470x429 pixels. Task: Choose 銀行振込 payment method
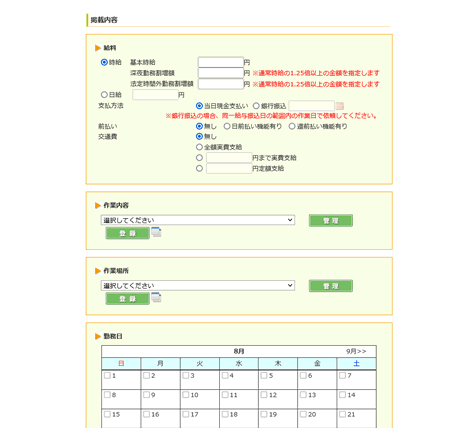[x=256, y=106]
